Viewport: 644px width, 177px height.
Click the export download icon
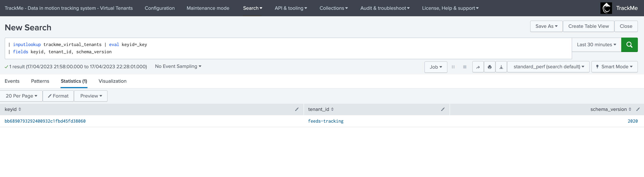[x=501, y=67]
